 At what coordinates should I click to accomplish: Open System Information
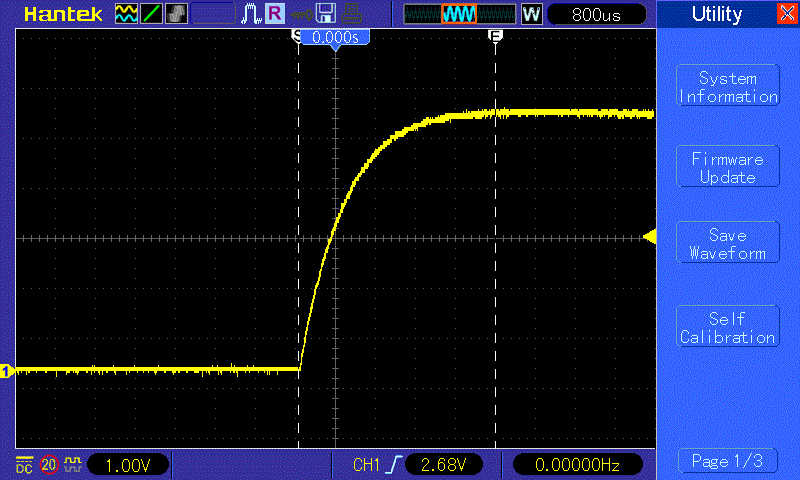(727, 87)
